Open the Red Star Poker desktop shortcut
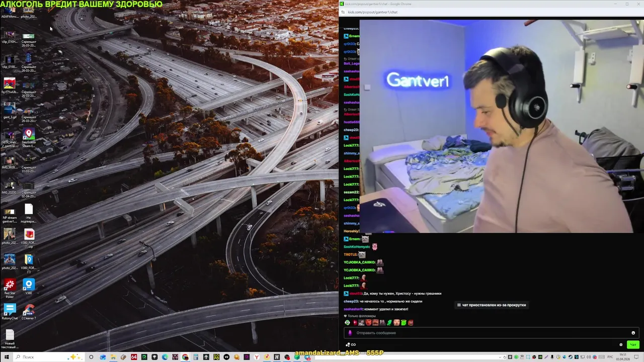 [10, 289]
